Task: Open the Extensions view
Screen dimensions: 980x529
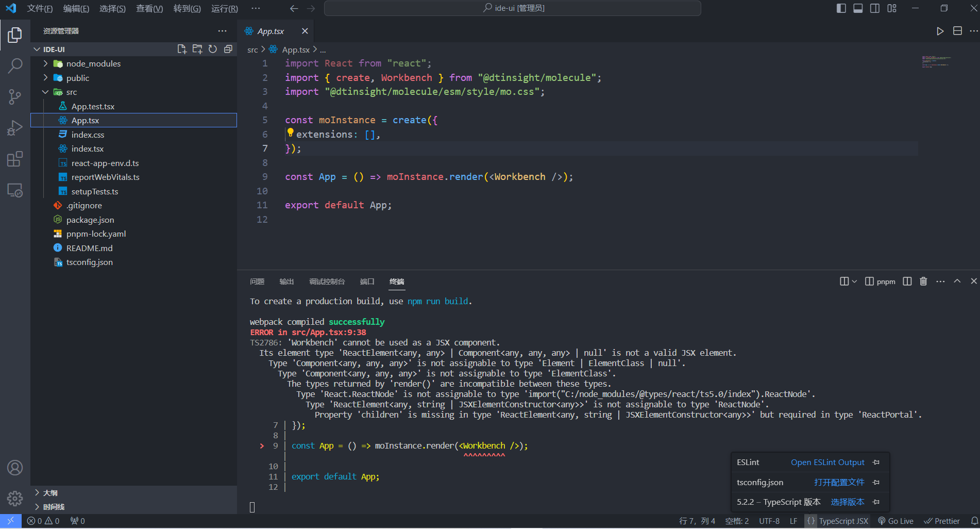Action: [x=15, y=159]
